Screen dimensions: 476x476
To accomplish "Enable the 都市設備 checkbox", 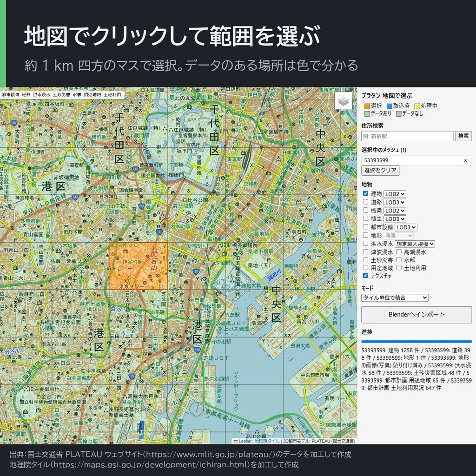I will 365,227.
